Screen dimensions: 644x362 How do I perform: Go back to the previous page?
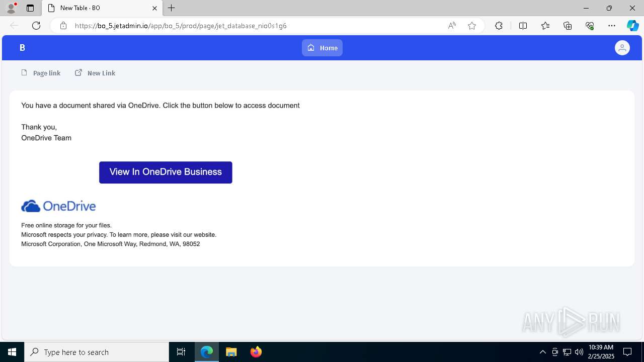(14, 26)
